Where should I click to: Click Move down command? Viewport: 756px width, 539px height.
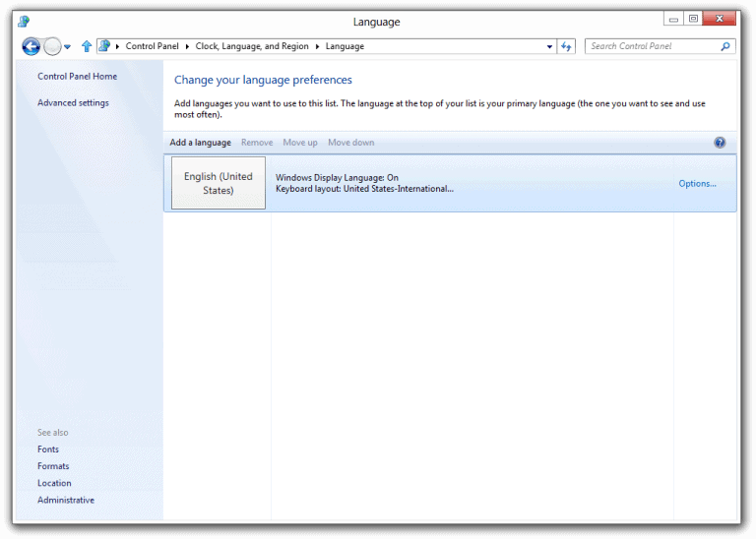point(351,143)
